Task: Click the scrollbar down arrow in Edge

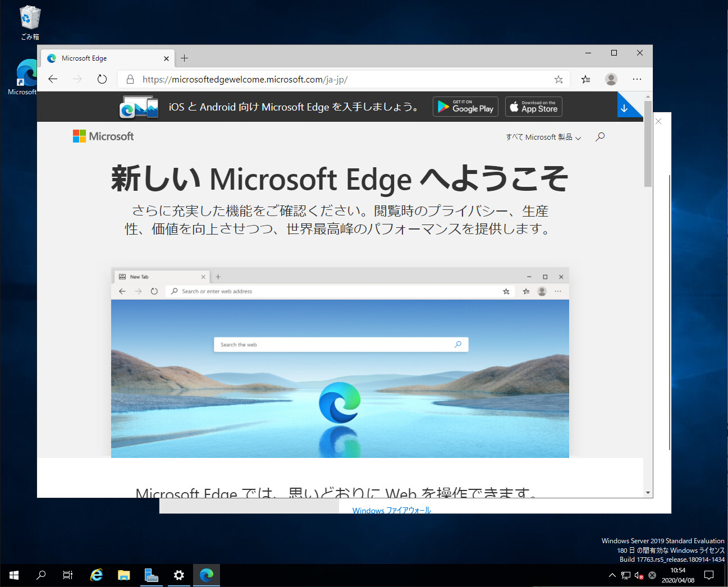Action: (648, 493)
